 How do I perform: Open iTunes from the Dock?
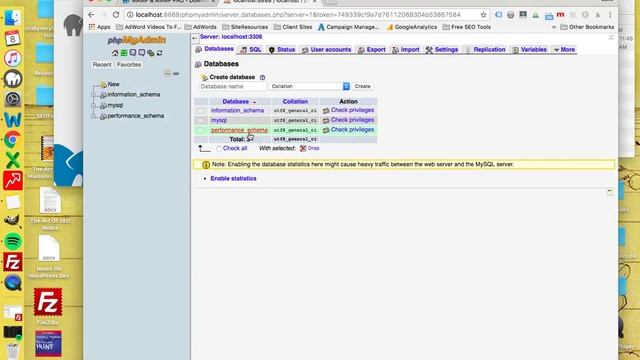point(13,58)
